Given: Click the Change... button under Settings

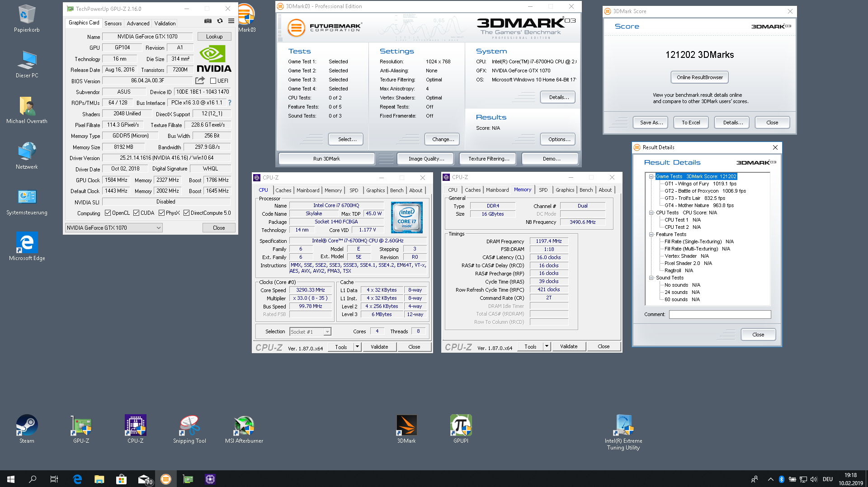Looking at the screenshot, I should tap(443, 139).
